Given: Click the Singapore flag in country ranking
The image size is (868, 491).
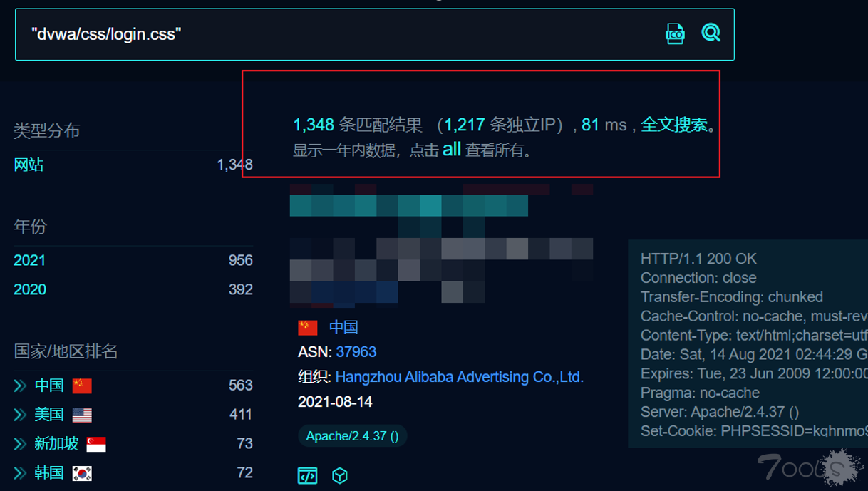Looking at the screenshot, I should [96, 445].
